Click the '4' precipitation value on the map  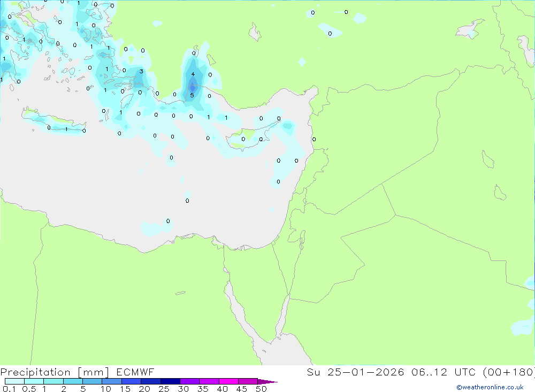pyautogui.click(x=193, y=74)
